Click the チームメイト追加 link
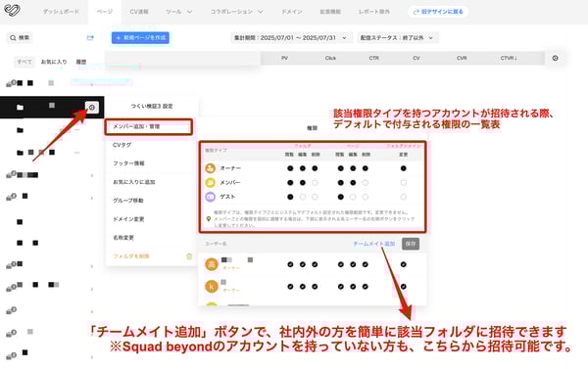Screen dimensions: 588x369 [x=374, y=244]
